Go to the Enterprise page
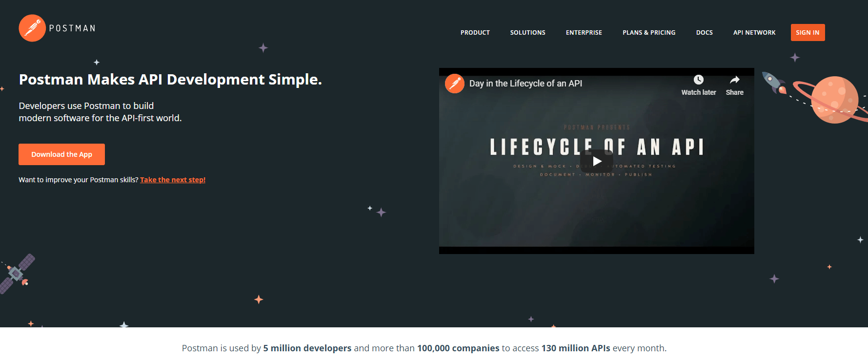 [x=584, y=33]
